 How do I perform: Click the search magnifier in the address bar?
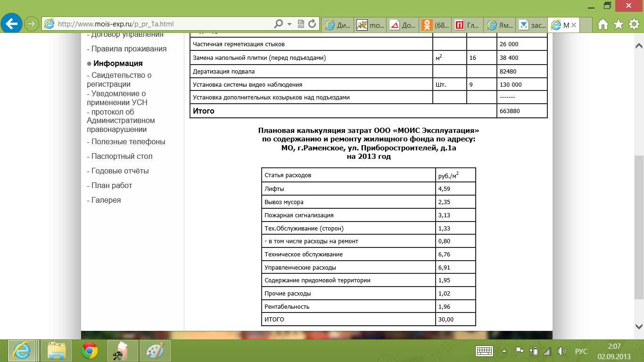tap(279, 24)
